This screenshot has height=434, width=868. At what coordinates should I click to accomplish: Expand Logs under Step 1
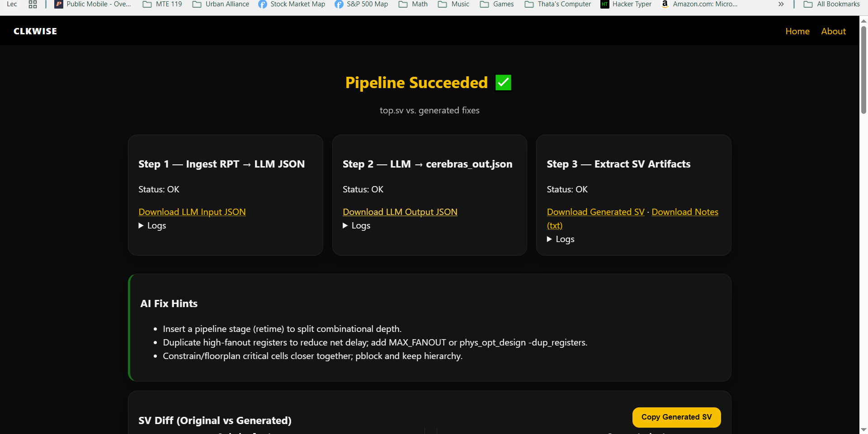tap(152, 225)
